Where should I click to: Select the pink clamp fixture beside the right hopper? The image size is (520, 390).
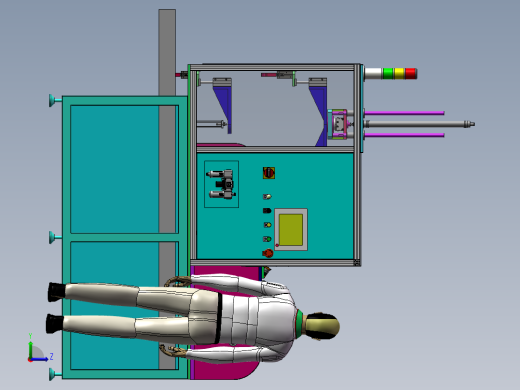pyautogui.click(x=338, y=124)
